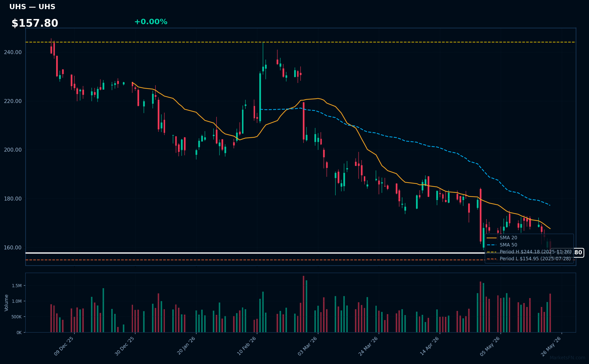Click the 20 Jan '26 date label

[x=186, y=346]
